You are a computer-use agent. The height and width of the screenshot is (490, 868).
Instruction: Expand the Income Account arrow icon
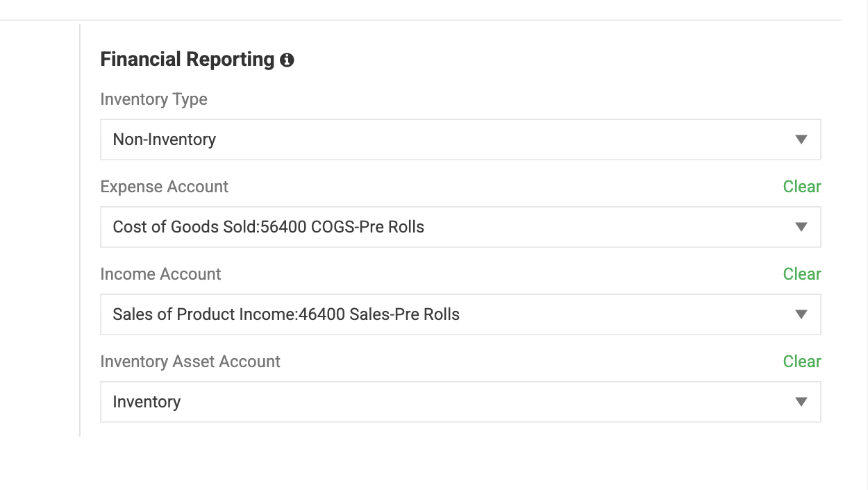pos(801,314)
